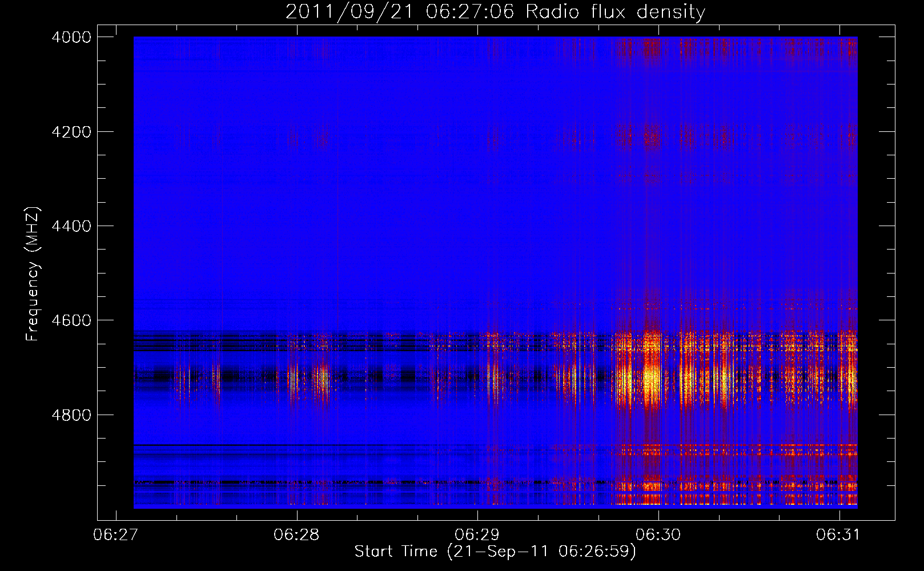Click the 06:28 time tick label
The width and height of the screenshot is (924, 571).
tap(296, 534)
